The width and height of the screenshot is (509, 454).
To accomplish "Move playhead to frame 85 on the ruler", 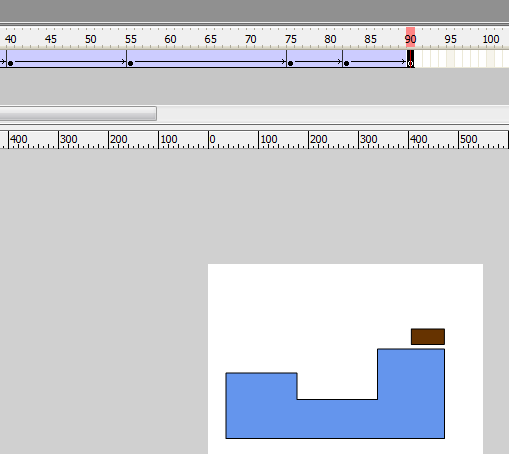I will click(370, 39).
